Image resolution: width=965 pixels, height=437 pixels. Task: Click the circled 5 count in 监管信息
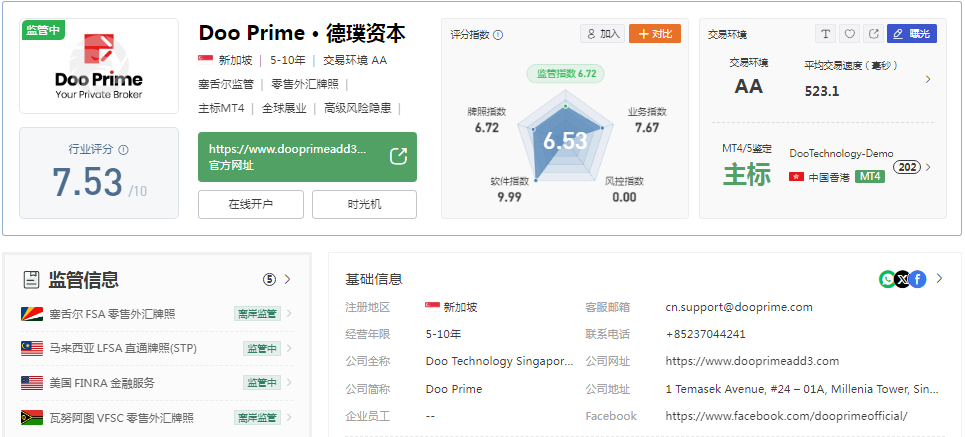pos(270,279)
